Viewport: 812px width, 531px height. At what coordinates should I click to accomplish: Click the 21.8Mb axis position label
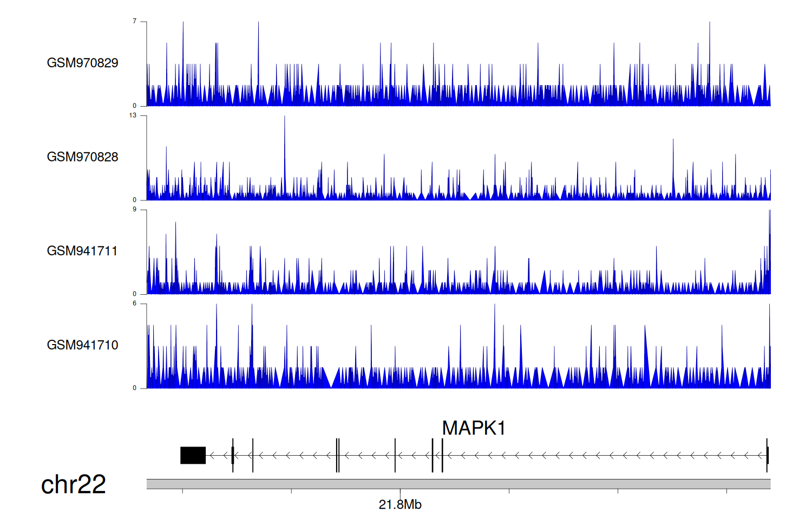click(x=400, y=504)
